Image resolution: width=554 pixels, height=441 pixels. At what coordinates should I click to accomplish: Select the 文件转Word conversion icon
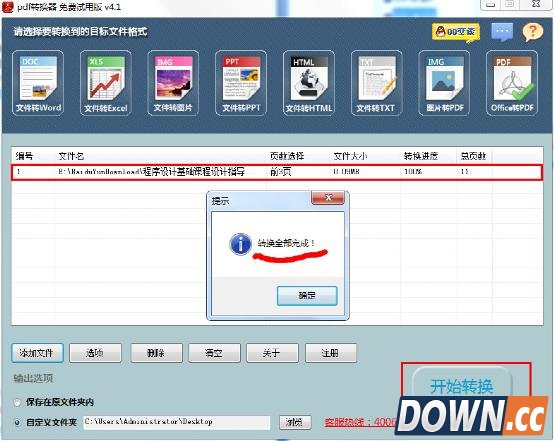click(38, 83)
